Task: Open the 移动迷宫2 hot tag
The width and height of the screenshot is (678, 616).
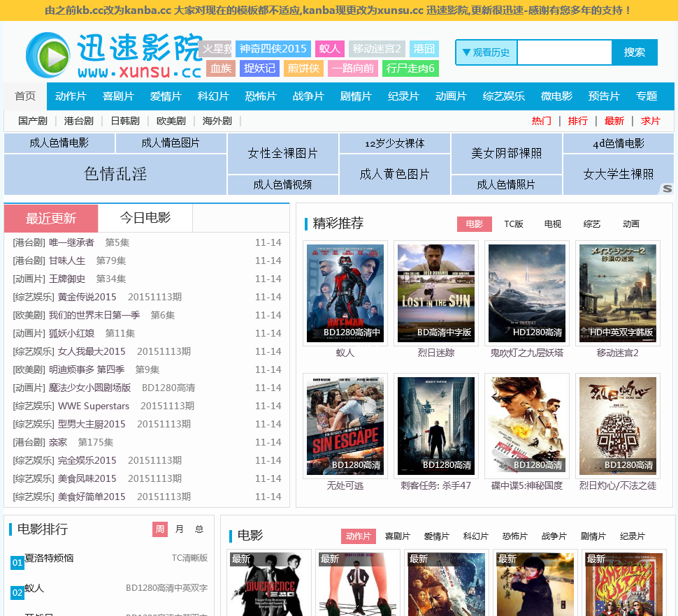Action: 377,49
